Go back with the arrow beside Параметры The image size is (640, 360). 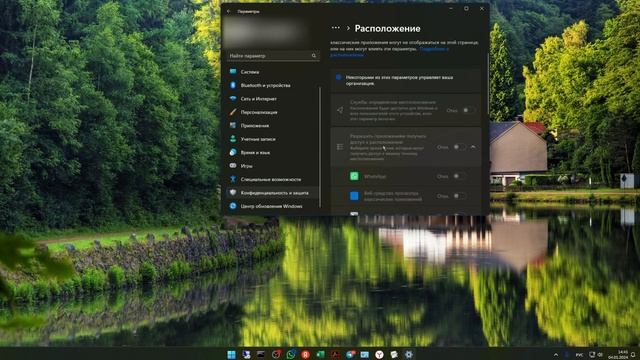[229, 11]
